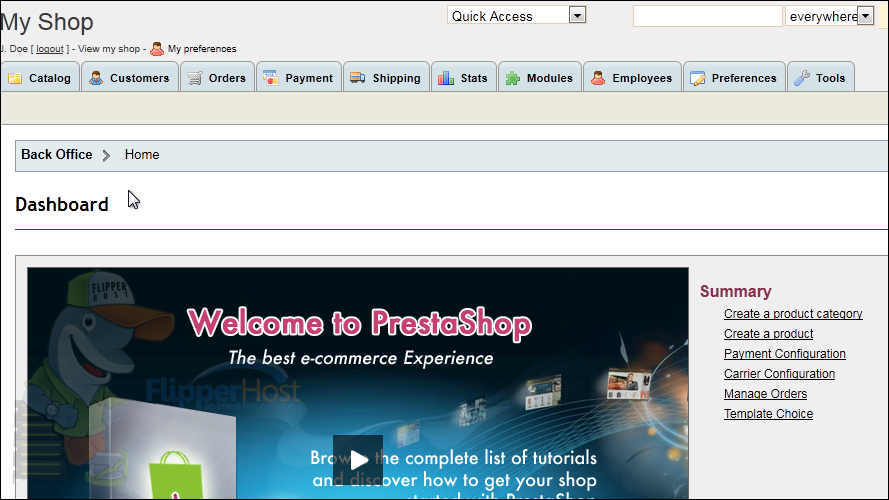889x500 pixels.
Task: Open the Preferences tab label
Action: (x=744, y=78)
